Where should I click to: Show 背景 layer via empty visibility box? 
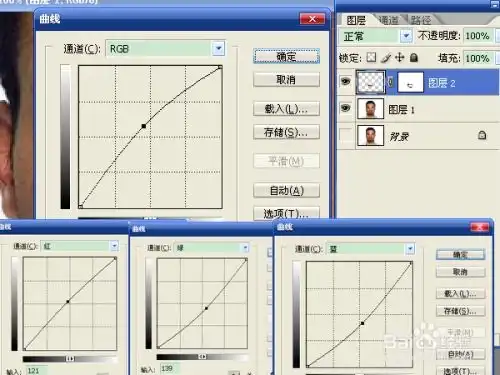coord(345,135)
